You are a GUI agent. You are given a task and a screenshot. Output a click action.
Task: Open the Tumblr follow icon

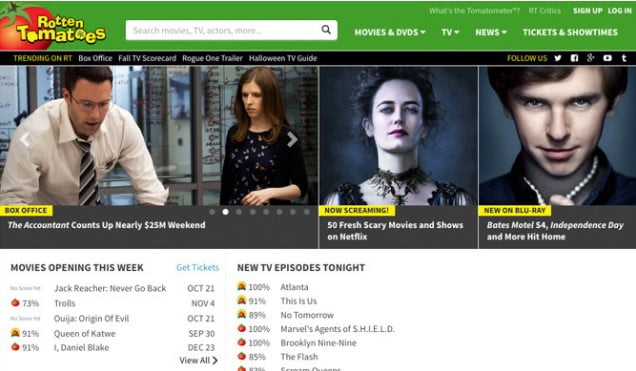pos(624,58)
